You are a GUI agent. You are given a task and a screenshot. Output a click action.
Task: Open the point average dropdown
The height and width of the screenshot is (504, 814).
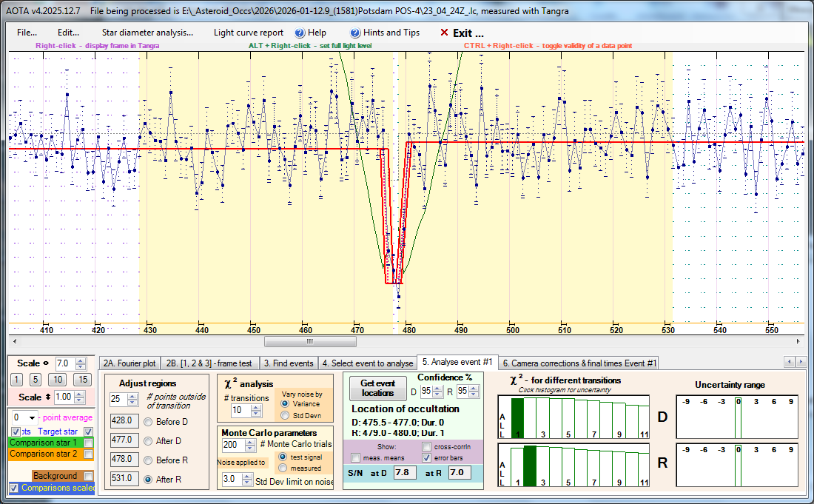(x=32, y=417)
